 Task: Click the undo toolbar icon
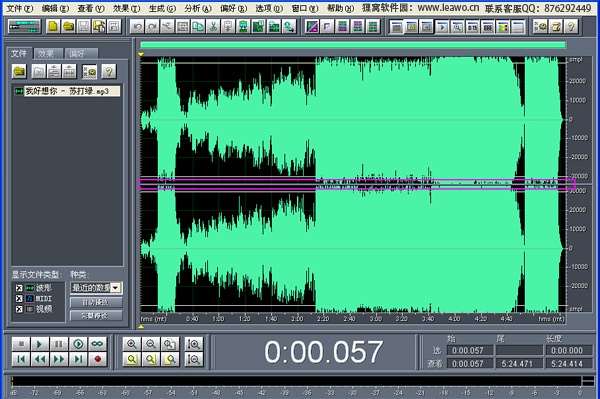pyautogui.click(x=137, y=27)
